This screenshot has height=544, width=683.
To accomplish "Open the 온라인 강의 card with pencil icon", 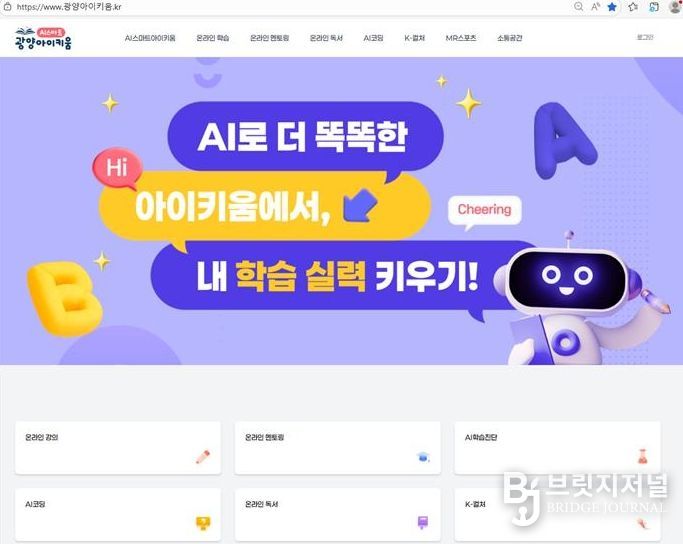I will [x=118, y=448].
